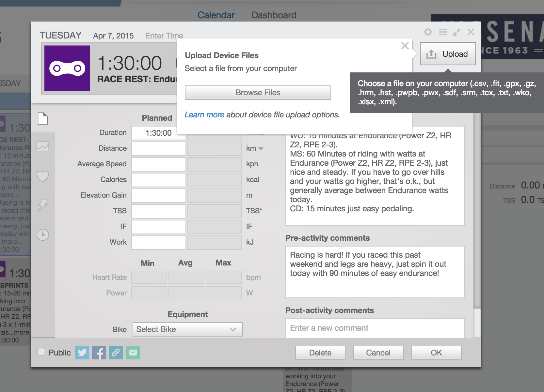Open the chart graph sidebar icon
The height and width of the screenshot is (392, 544).
(x=43, y=146)
